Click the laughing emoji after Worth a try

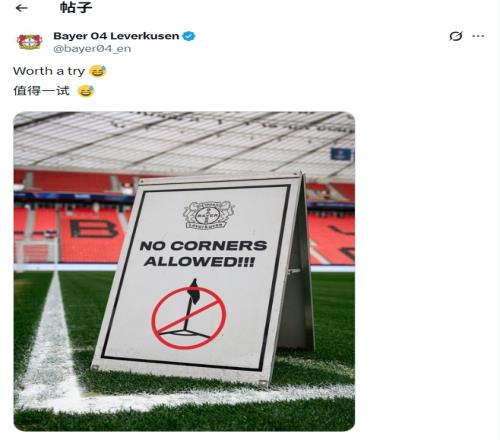[x=98, y=71]
